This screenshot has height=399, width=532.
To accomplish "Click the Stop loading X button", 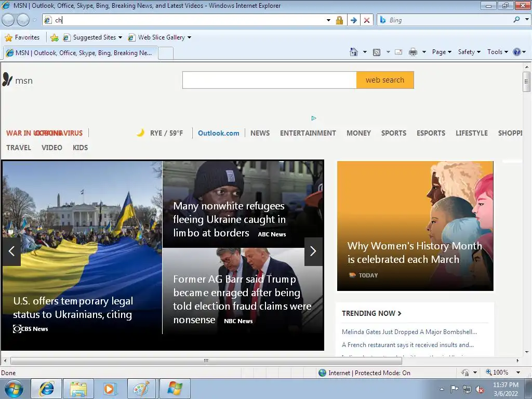I will click(367, 20).
